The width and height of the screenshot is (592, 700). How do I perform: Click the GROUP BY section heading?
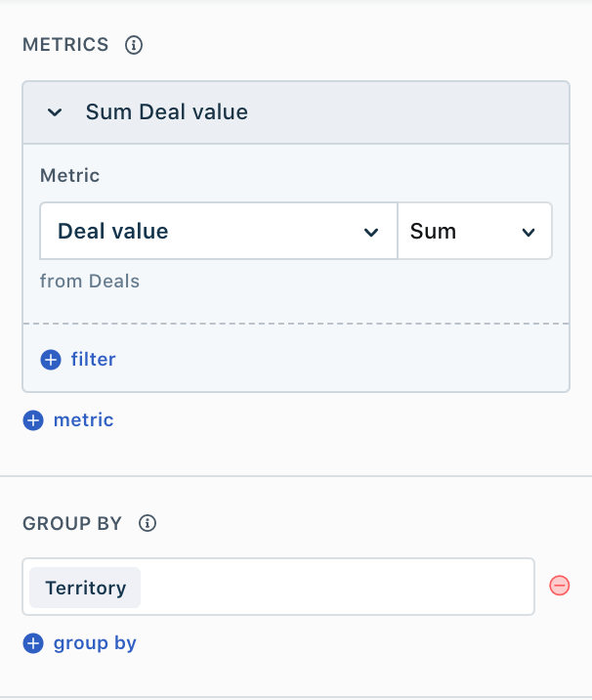coord(72,523)
